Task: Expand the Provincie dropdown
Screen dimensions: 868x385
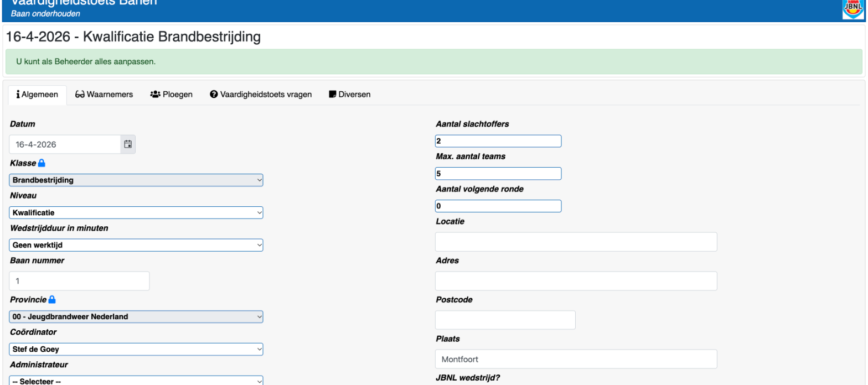Action: pos(136,316)
